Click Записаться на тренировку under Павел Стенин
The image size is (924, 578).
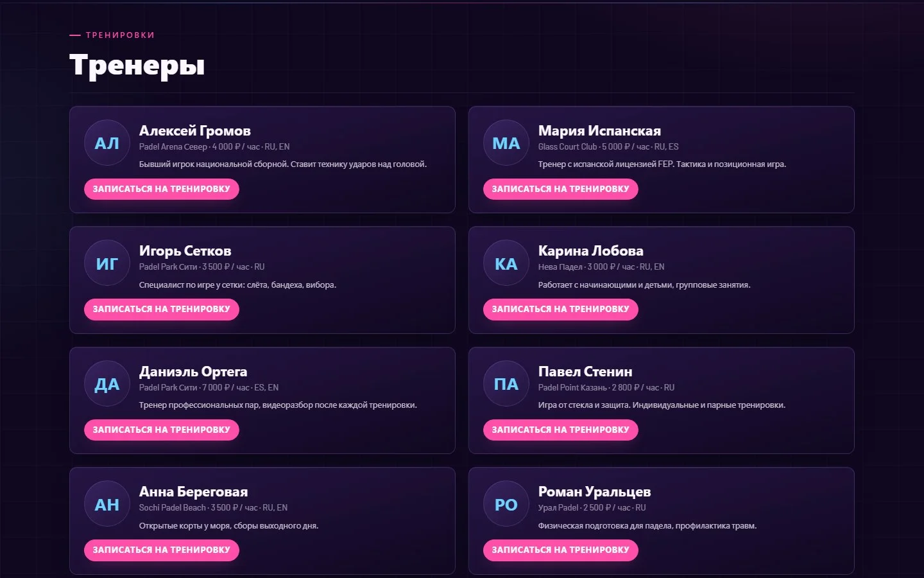(x=561, y=430)
